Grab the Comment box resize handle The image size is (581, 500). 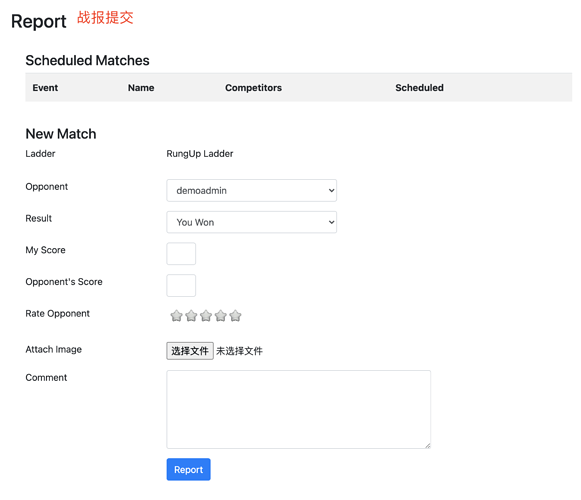tap(428, 446)
